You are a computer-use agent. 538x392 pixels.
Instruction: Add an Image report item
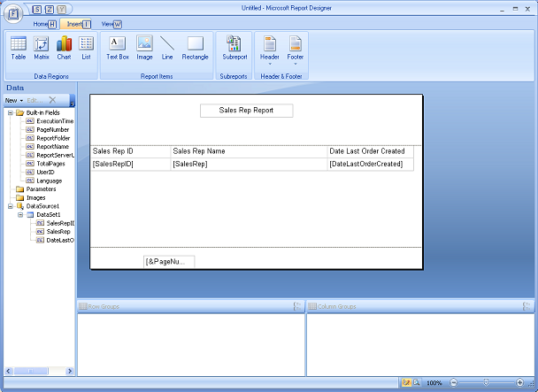point(144,49)
